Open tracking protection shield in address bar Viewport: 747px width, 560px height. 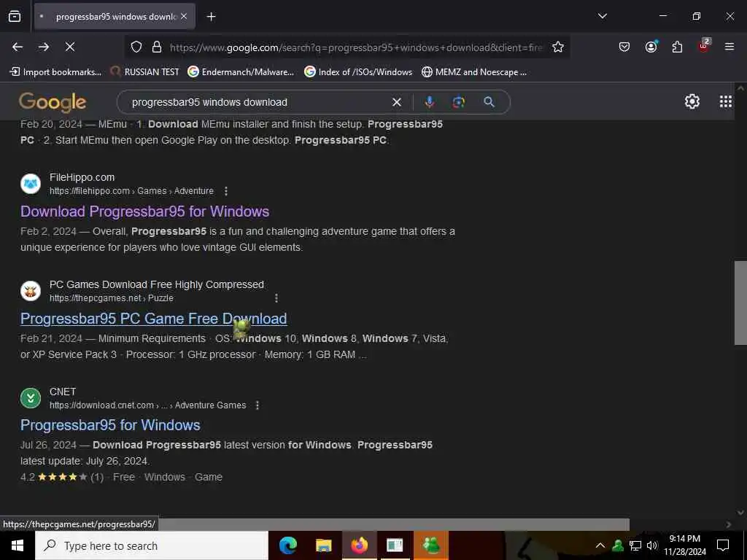tap(136, 47)
